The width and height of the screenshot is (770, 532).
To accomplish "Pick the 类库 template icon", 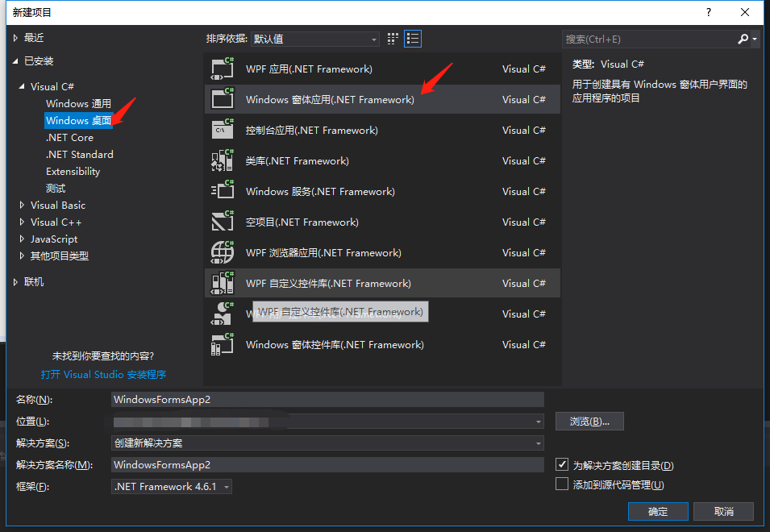I will pos(223,160).
